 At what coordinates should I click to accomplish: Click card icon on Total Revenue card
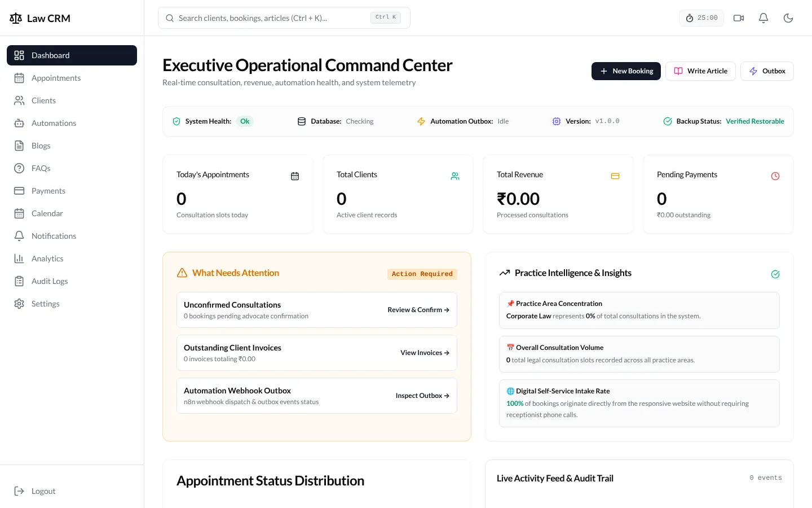pos(615,176)
